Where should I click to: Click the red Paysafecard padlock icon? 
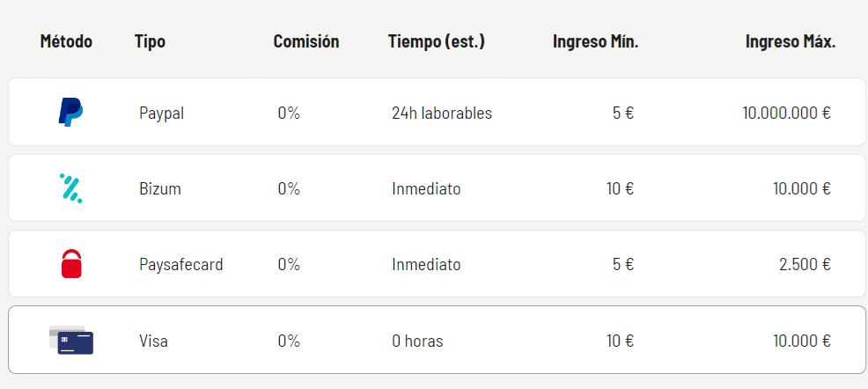[x=71, y=264]
